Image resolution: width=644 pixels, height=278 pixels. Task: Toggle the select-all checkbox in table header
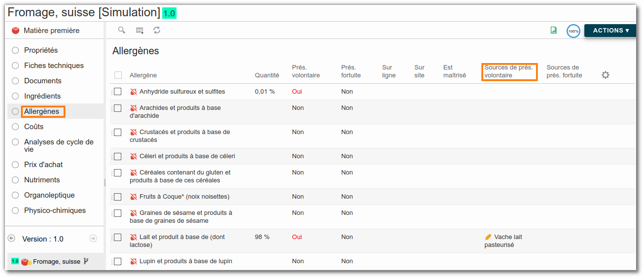click(118, 75)
